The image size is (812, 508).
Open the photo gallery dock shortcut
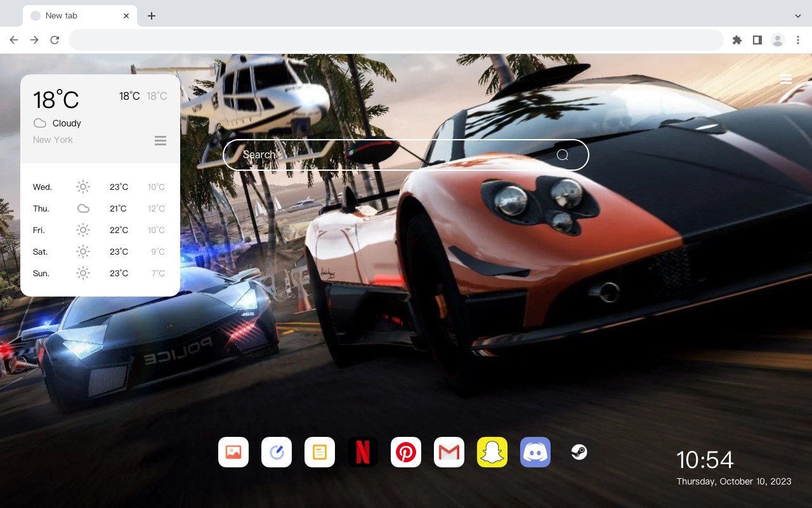[233, 452]
